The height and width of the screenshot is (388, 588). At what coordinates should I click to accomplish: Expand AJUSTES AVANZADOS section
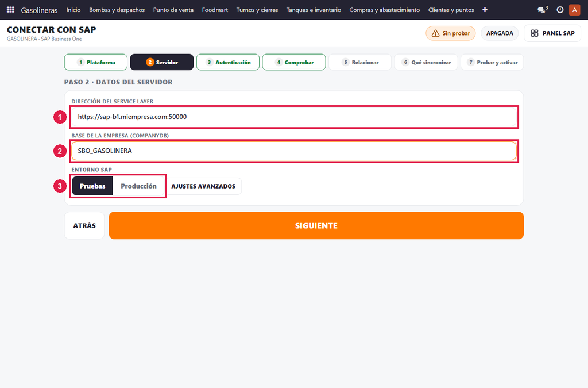click(x=203, y=186)
